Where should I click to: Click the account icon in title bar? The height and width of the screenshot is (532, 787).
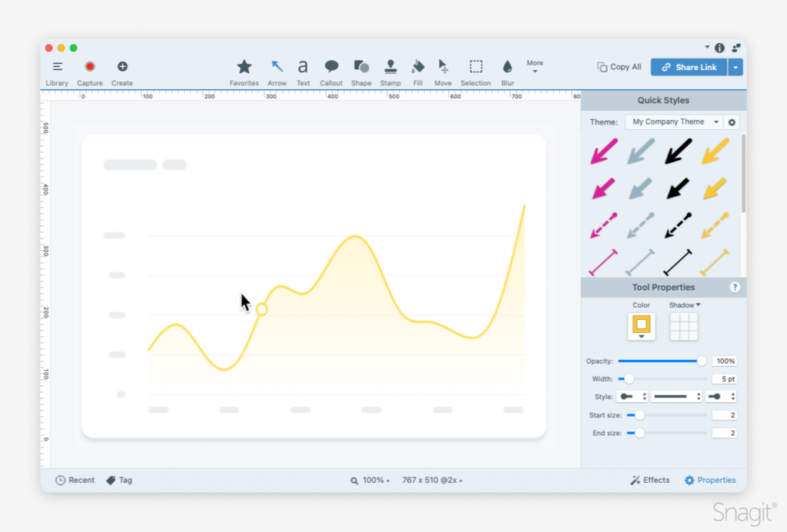736,48
